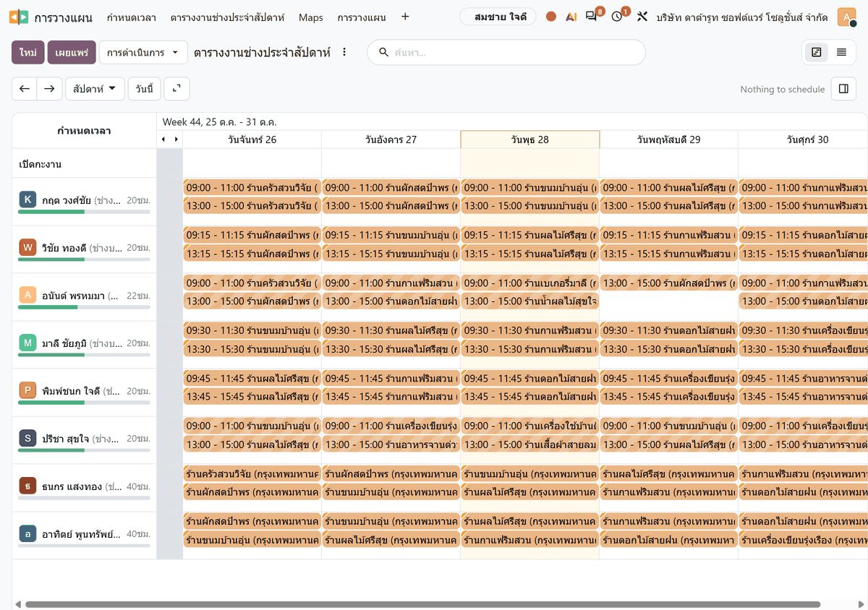
Task: Open the Maps menu item
Action: pyautogui.click(x=311, y=17)
